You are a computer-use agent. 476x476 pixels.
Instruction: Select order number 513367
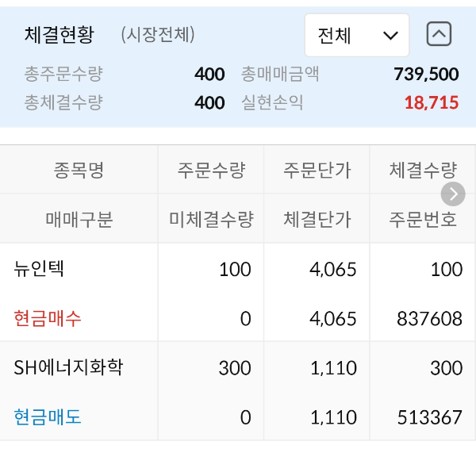click(x=428, y=416)
